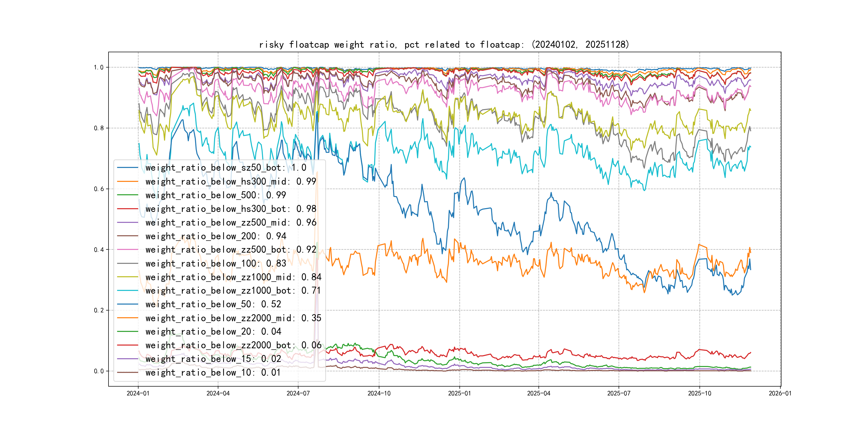Click the gray swatch beside weight_ratio_below_100
The height and width of the screenshot is (434, 868).
[127, 264]
